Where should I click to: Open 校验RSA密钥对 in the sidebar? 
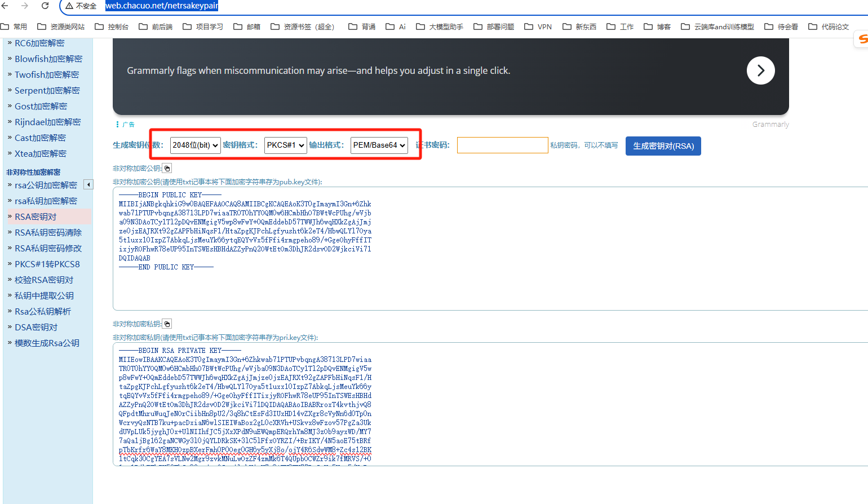[44, 280]
